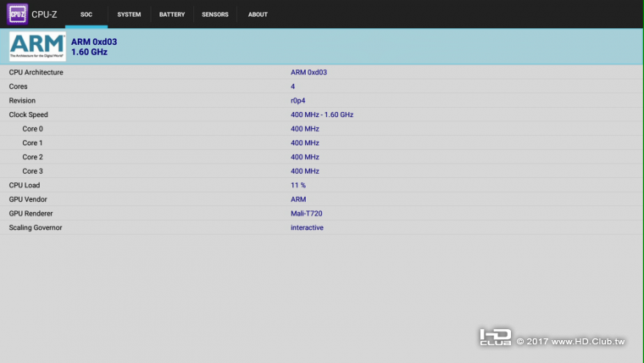Viewport: 644px width, 363px height.
Task: Select the Cores value 4
Action: [x=293, y=87]
